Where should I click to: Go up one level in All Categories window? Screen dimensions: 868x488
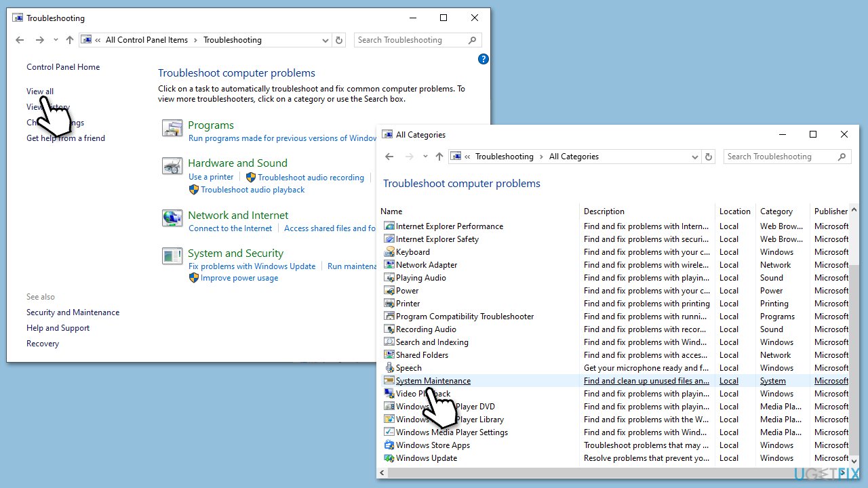point(439,157)
